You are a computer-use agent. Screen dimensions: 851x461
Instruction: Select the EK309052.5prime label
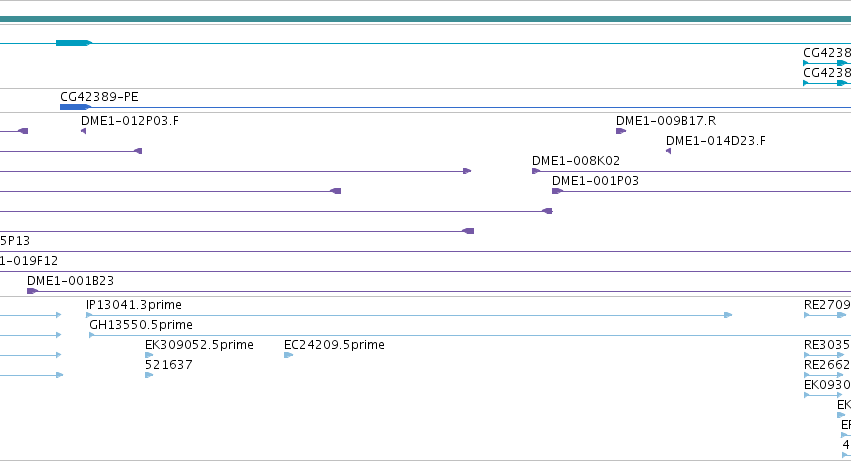[199, 345]
